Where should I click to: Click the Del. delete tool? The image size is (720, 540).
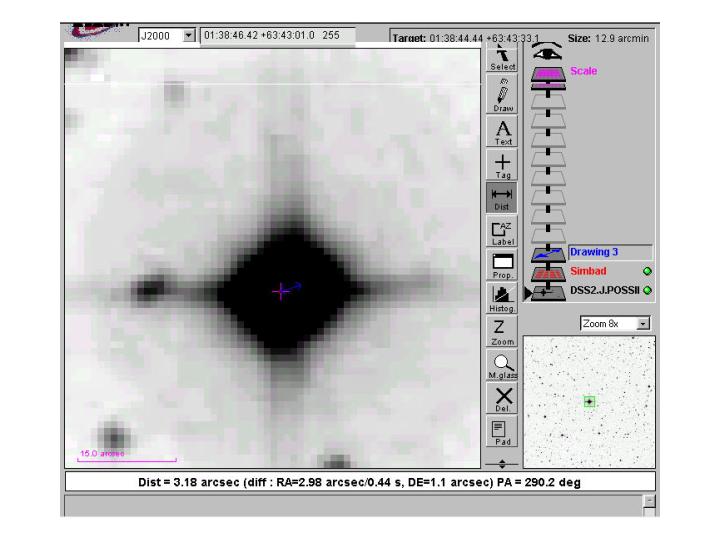502,400
